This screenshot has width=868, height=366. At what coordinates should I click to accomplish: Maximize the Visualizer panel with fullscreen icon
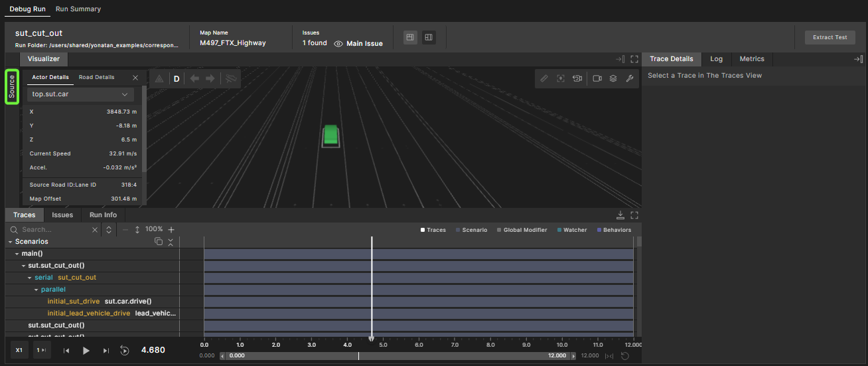coord(634,59)
